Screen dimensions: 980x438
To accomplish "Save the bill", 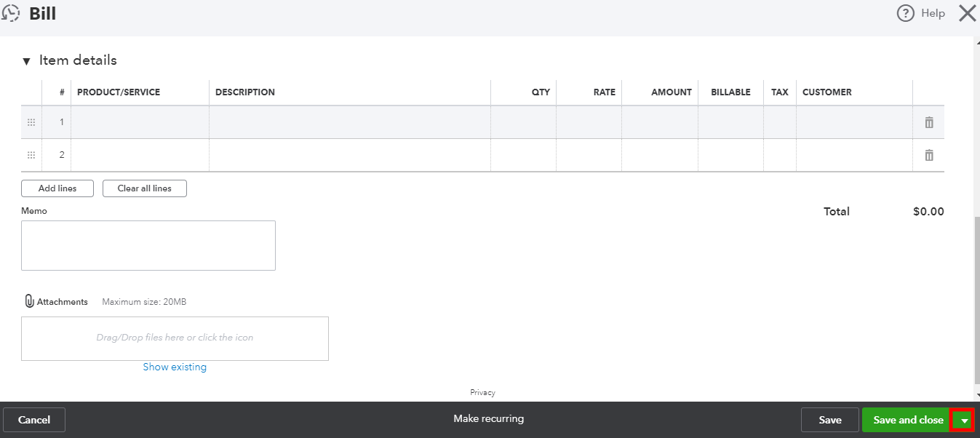I will coord(829,420).
